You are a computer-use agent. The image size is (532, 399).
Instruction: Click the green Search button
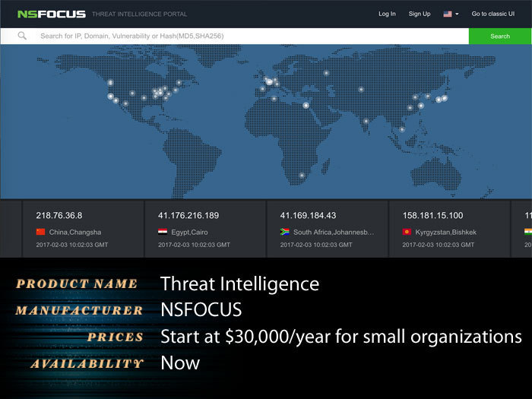coord(500,36)
